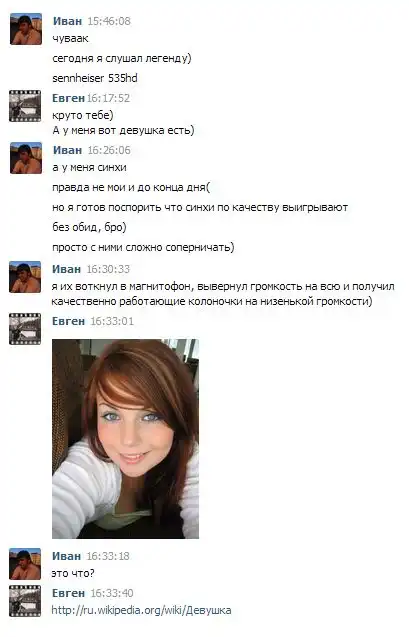
Task: Open the Иван profile name at 16:26:06
Action: tap(67, 150)
